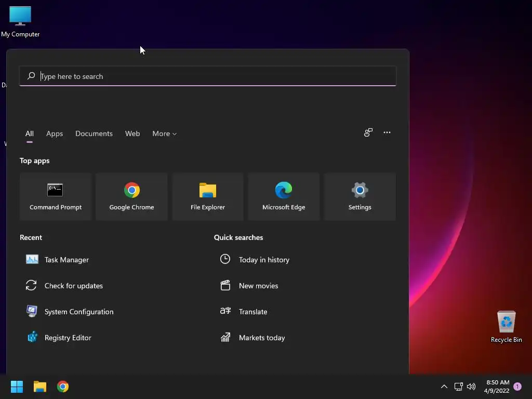
Task: Launch Microsoft Edge from Top apps
Action: [x=284, y=196]
